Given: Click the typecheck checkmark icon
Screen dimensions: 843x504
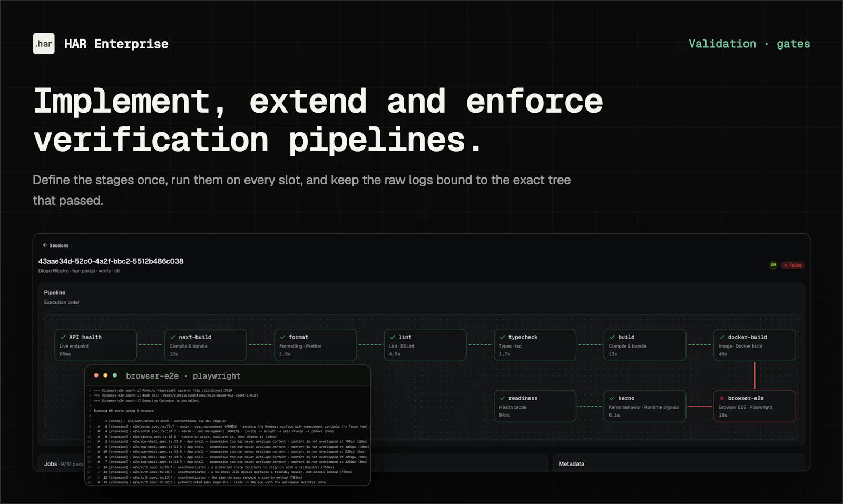Looking at the screenshot, I should tap(502, 337).
